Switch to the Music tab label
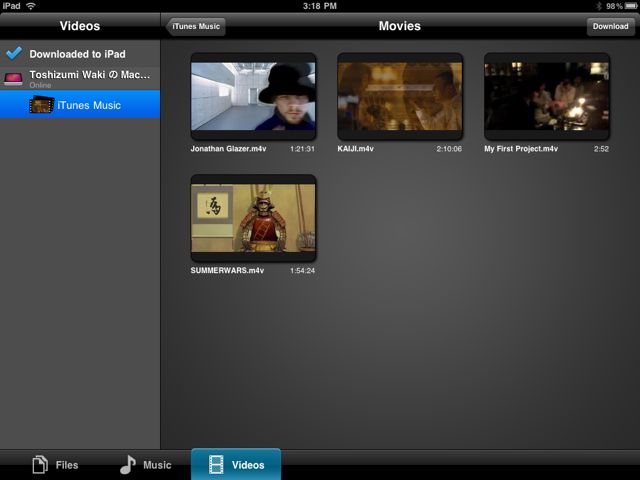The image size is (640, 480). tap(157, 465)
